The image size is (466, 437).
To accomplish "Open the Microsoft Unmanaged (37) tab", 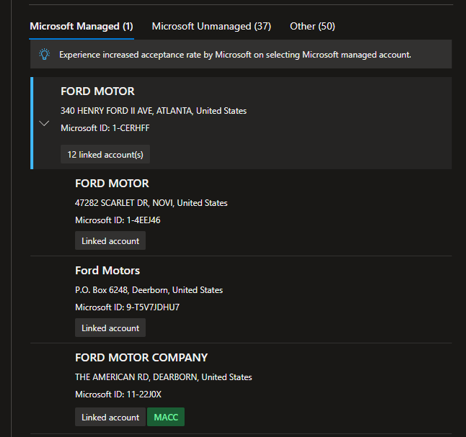I will (211, 26).
